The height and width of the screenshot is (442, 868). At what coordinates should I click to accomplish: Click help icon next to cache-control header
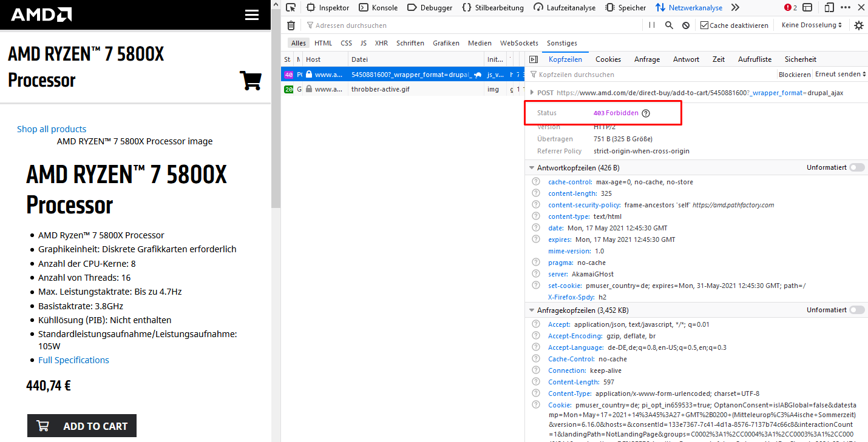click(x=536, y=182)
